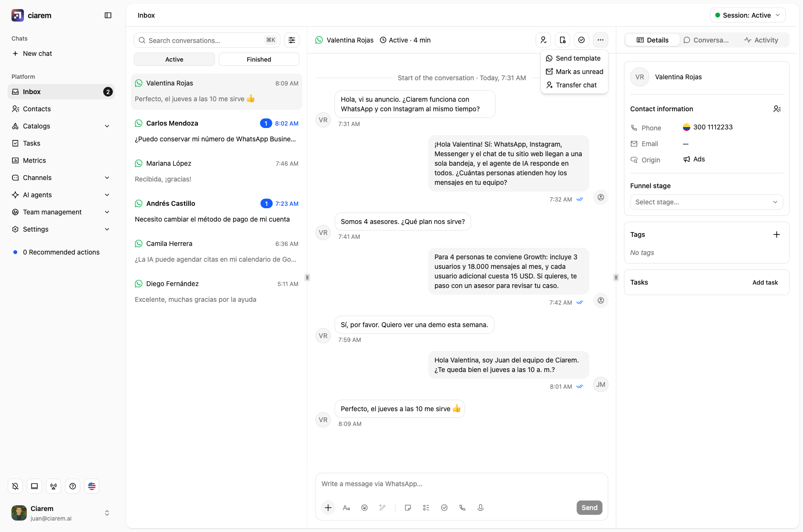Focus the Search conversations field
This screenshot has height=532, width=803.
(x=207, y=40)
